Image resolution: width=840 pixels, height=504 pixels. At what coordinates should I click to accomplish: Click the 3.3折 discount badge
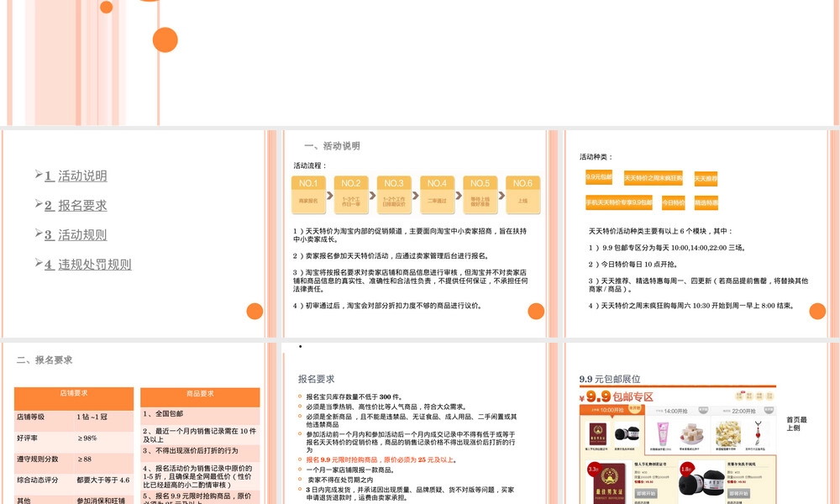click(x=594, y=469)
